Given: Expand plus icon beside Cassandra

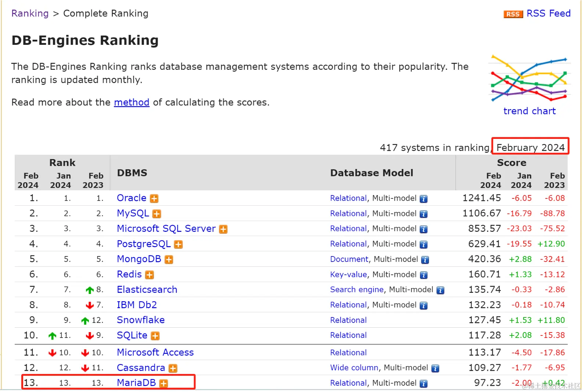Looking at the screenshot, I should point(173,368).
